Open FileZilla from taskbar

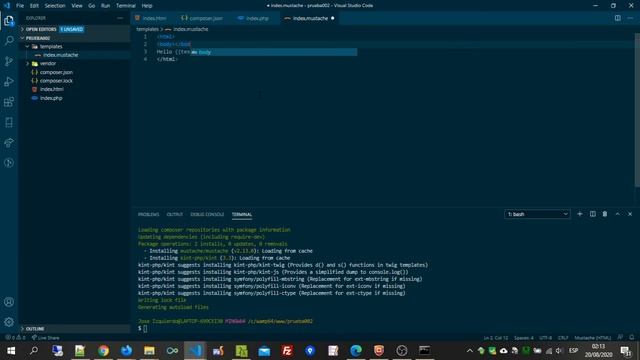(x=287, y=351)
